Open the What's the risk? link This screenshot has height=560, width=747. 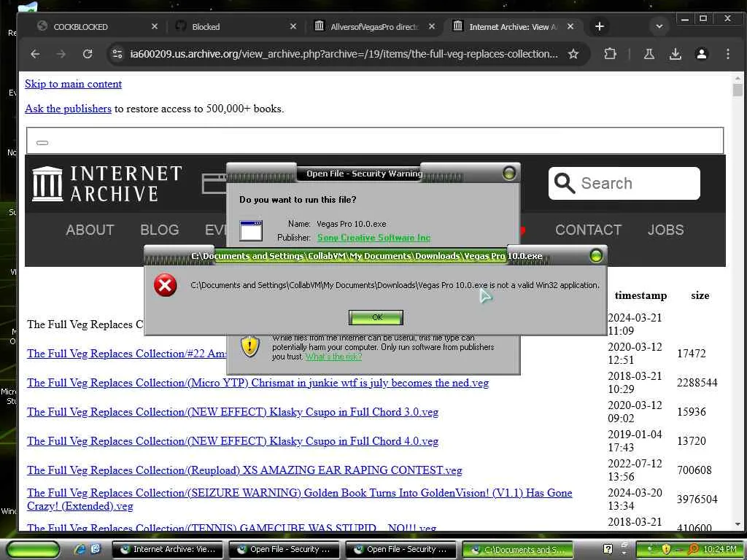[x=333, y=357]
